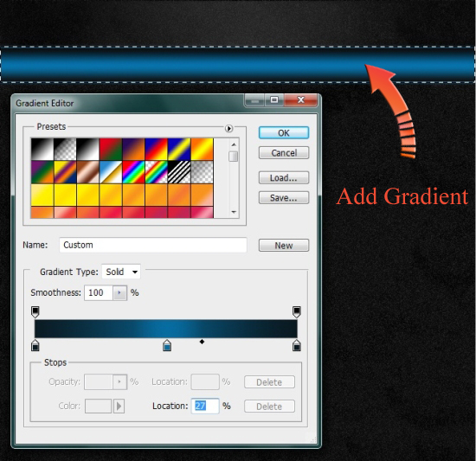
Task: Select blue yellow blue gradient preset
Action: click(179, 150)
